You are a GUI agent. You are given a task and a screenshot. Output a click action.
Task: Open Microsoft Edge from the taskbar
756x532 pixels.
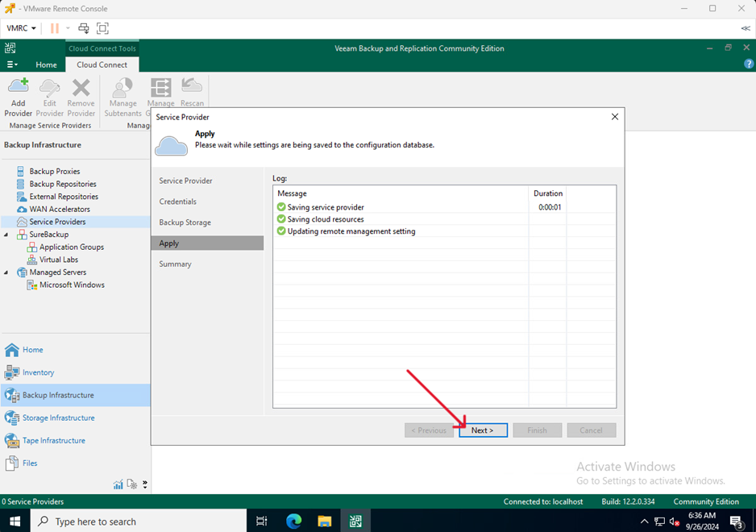coord(293,522)
